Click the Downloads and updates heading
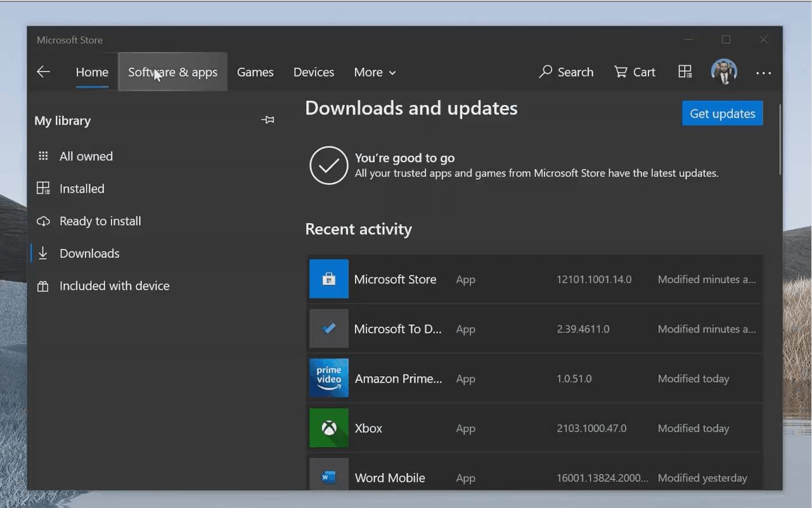Viewport: 812px width, 508px height. tap(411, 108)
